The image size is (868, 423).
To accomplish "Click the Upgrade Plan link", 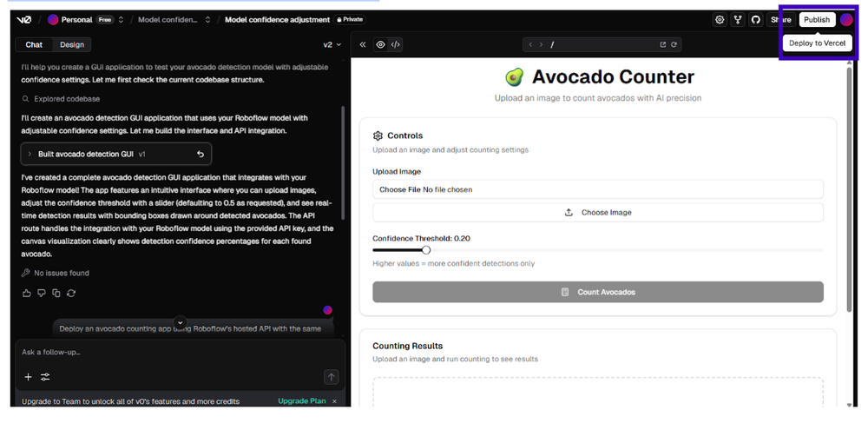I will coord(301,401).
